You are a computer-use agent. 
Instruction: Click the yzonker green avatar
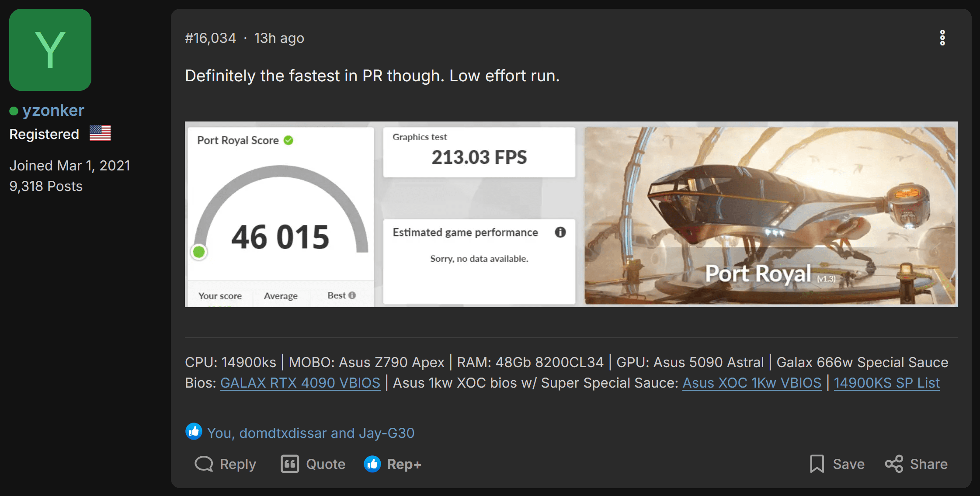point(50,50)
